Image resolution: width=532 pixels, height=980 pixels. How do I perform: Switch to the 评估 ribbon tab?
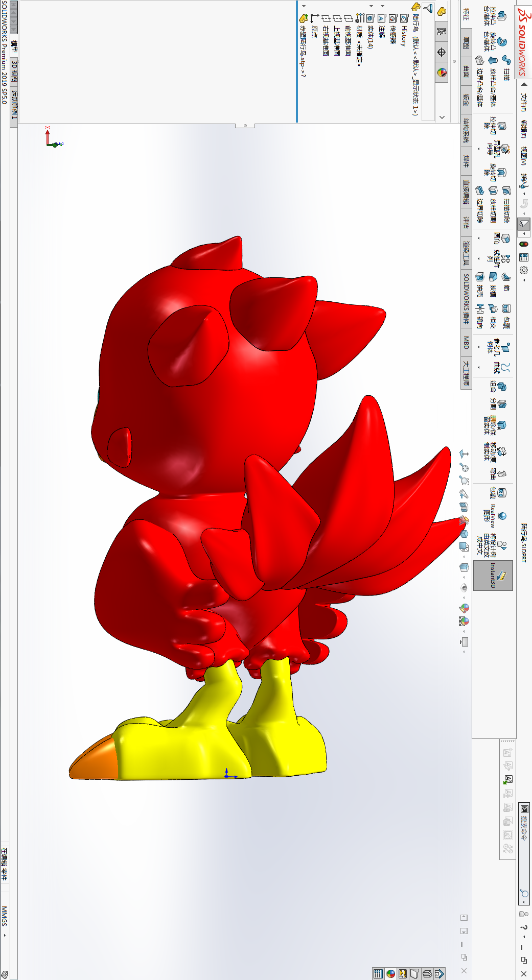point(466,223)
